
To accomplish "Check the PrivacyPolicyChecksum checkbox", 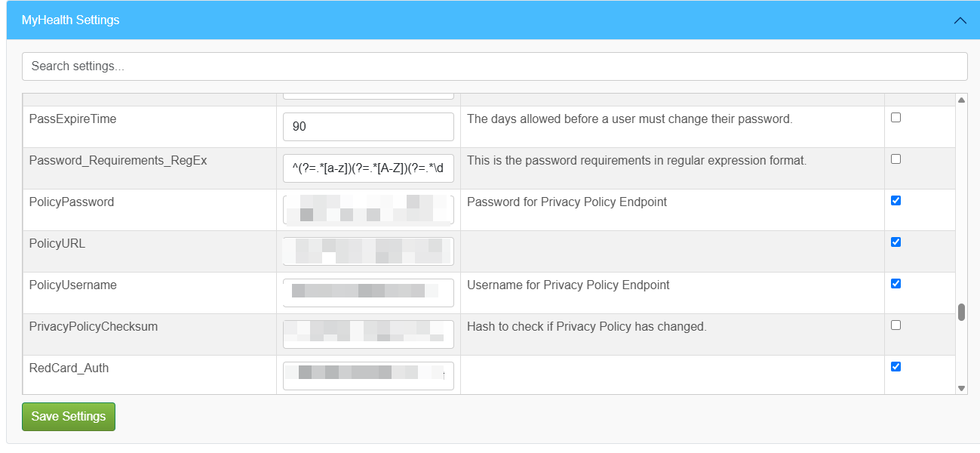I will click(x=896, y=325).
